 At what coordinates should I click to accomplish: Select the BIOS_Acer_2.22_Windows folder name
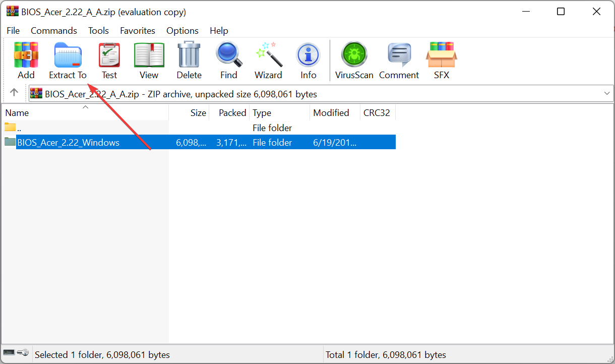coord(69,142)
